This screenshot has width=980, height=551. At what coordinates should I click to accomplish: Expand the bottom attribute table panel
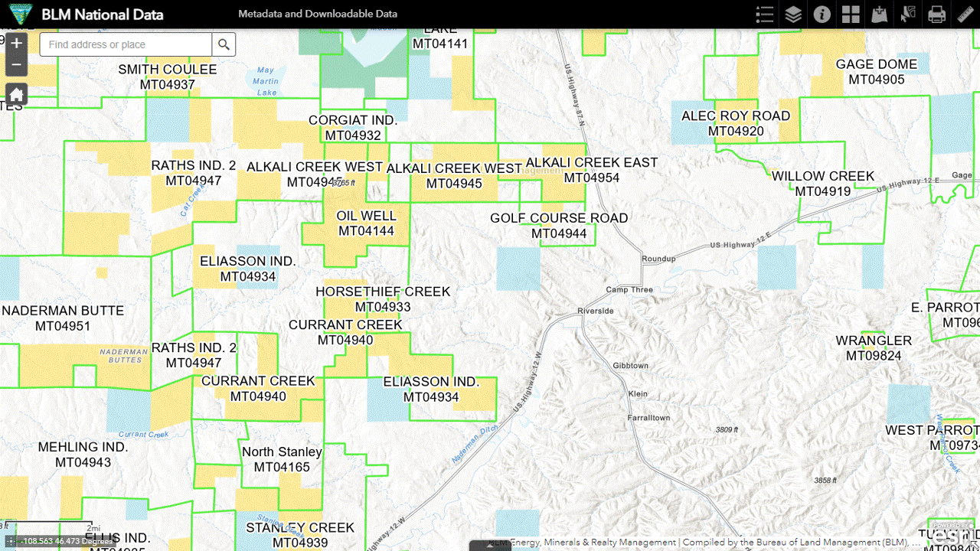[x=490, y=546]
